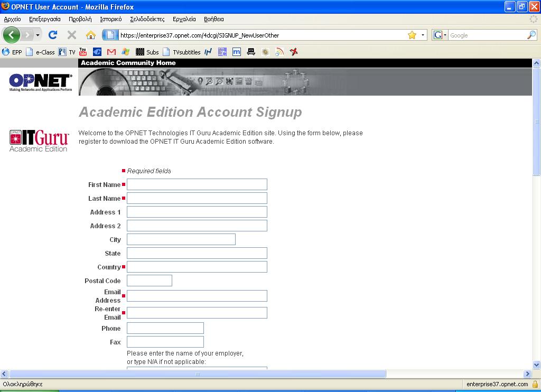Screen dimensions: 541x392
Task: Reload the page with the refresh icon
Action: tap(53, 35)
